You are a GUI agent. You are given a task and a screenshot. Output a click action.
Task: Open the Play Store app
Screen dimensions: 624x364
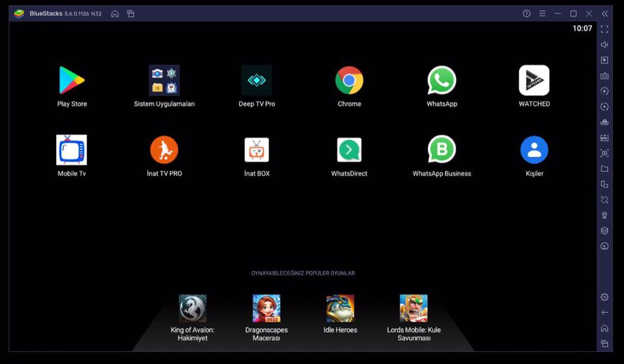72,80
